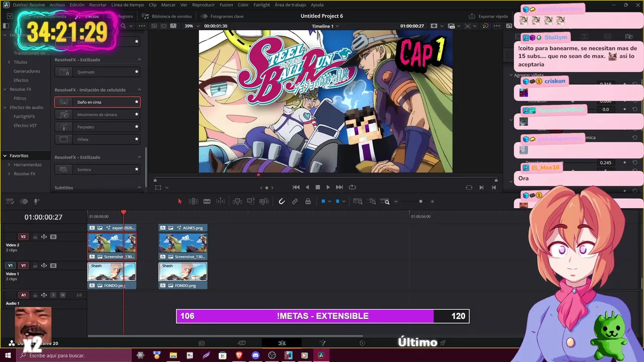Open Biblioteca de sonidos panel
The image size is (644, 362).
pyautogui.click(x=167, y=16)
